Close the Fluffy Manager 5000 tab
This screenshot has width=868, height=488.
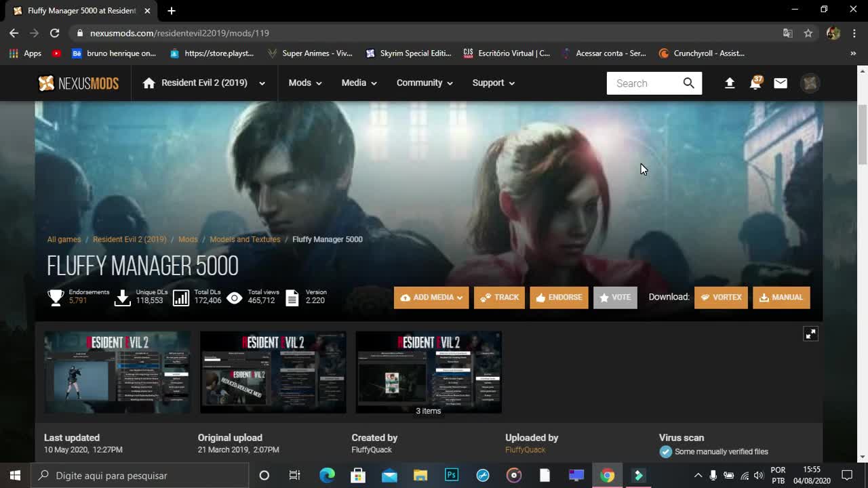click(x=147, y=11)
